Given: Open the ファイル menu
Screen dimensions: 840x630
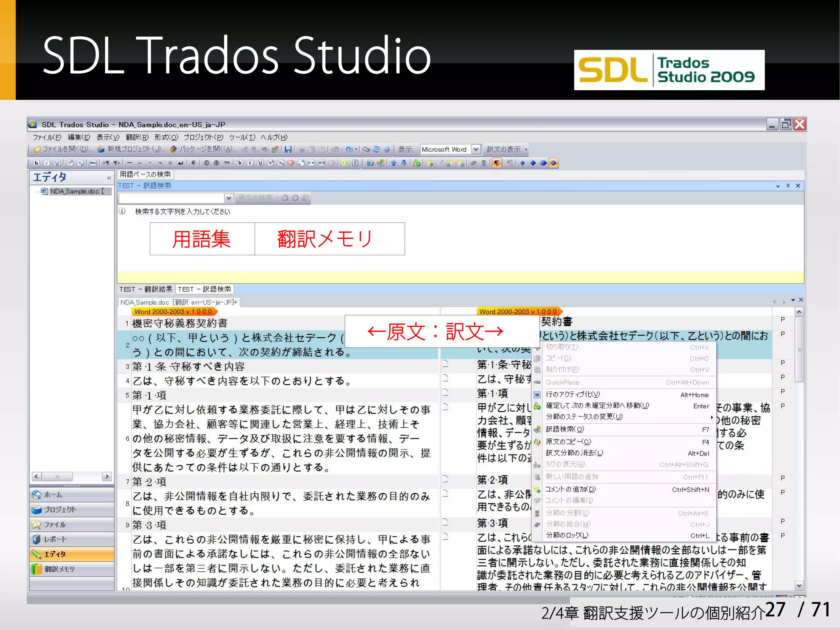Looking at the screenshot, I should tap(47, 137).
